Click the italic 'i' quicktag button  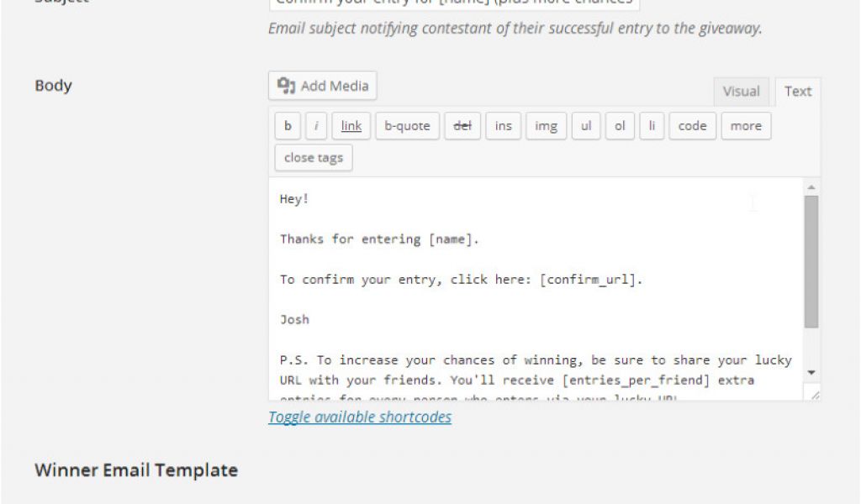point(316,126)
